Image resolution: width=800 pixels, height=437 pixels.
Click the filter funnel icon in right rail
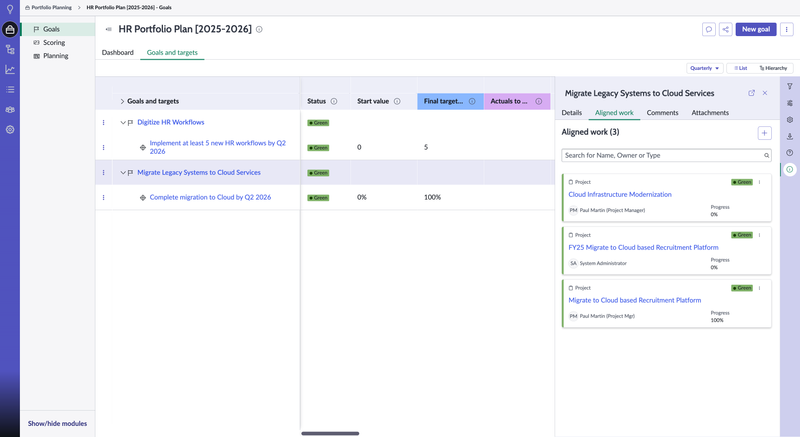(x=790, y=87)
